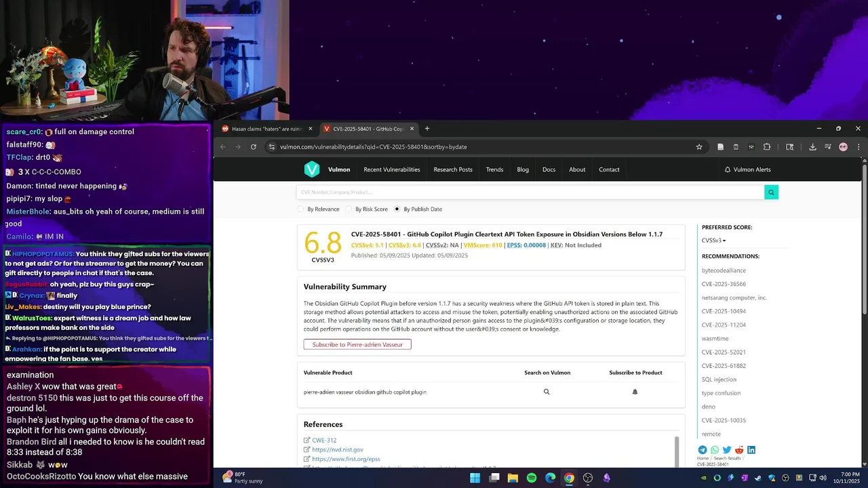Viewport: 868px width, 488px height.
Task: Bookmark this page with the star icon
Action: 699,146
